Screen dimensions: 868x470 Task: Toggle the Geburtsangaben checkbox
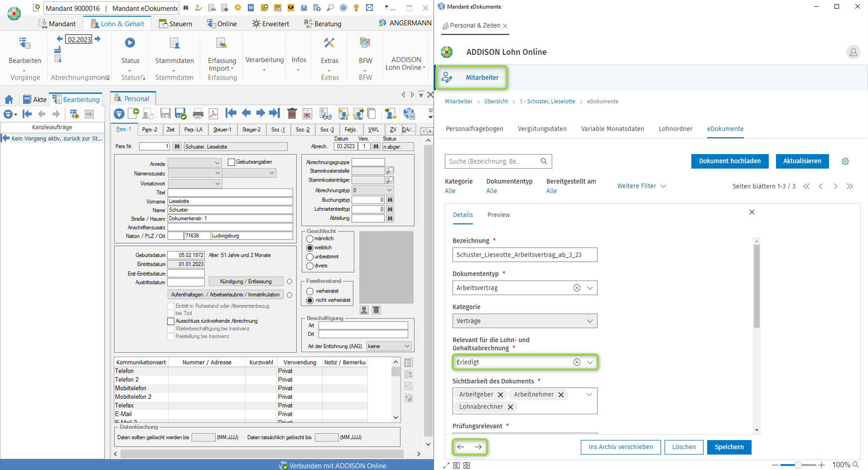pyautogui.click(x=231, y=162)
